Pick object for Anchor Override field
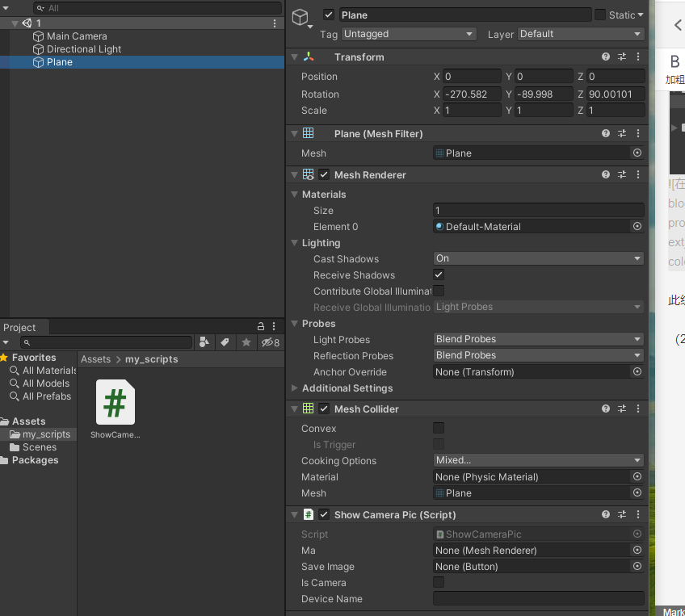Image resolution: width=685 pixels, height=616 pixels. coord(637,371)
